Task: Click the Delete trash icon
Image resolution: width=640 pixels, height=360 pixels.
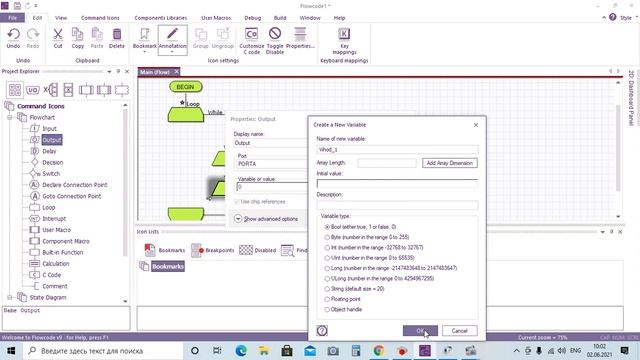Action: click(117, 38)
